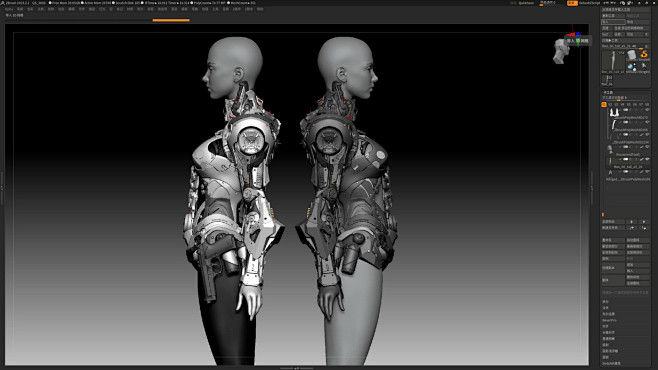Click the R button in the GoZ row
658x370 pixels.
click(x=647, y=34)
